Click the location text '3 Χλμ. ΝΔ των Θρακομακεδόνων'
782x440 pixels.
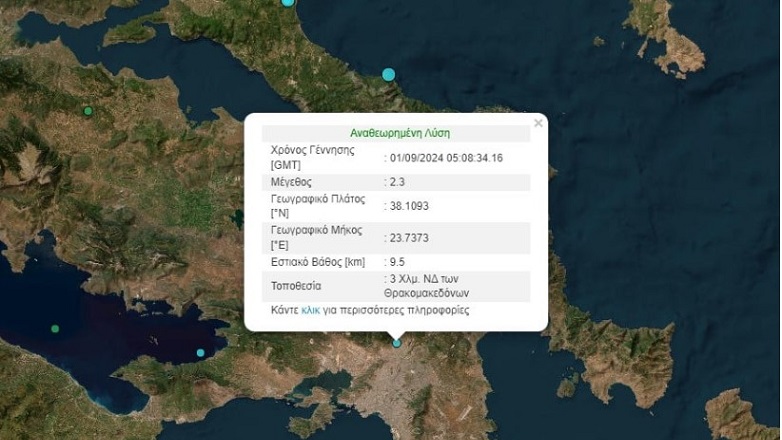(426, 286)
